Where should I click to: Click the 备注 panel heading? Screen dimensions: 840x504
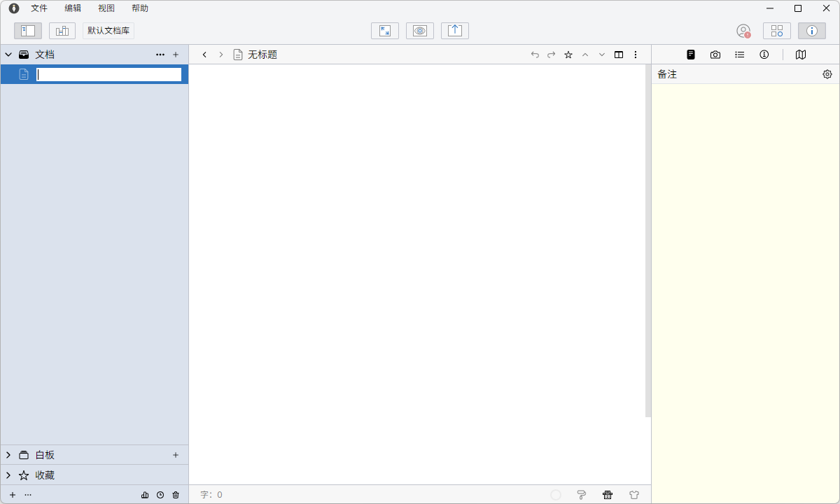pos(667,74)
